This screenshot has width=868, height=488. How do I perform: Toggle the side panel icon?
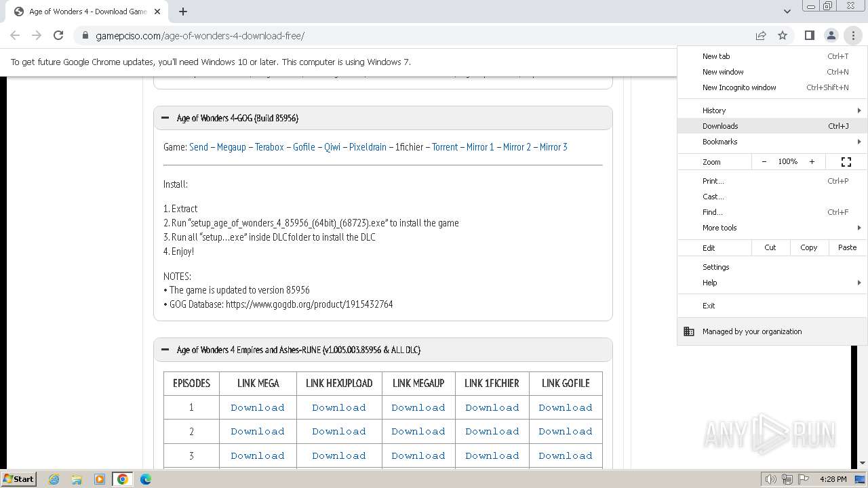click(809, 35)
